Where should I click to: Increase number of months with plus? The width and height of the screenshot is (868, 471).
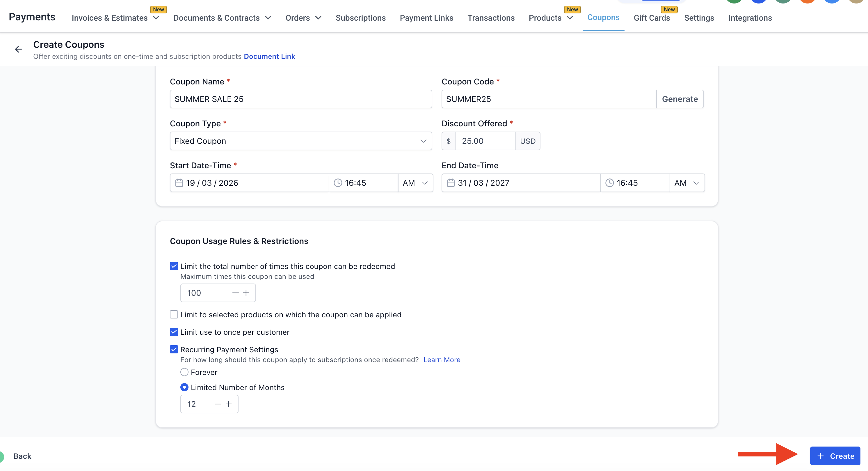(x=229, y=404)
